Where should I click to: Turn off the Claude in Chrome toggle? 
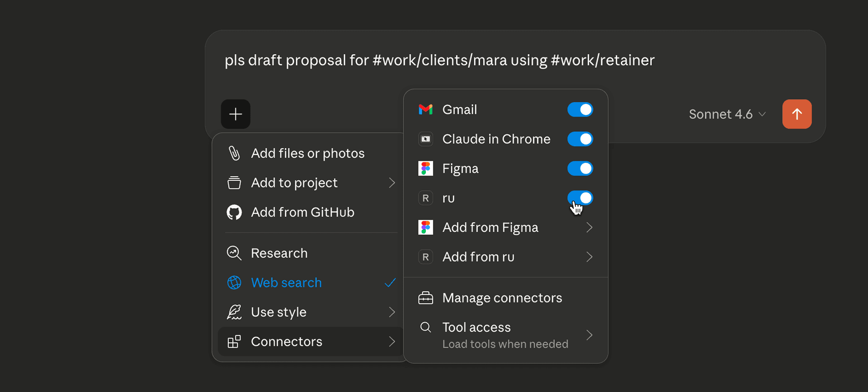(580, 139)
